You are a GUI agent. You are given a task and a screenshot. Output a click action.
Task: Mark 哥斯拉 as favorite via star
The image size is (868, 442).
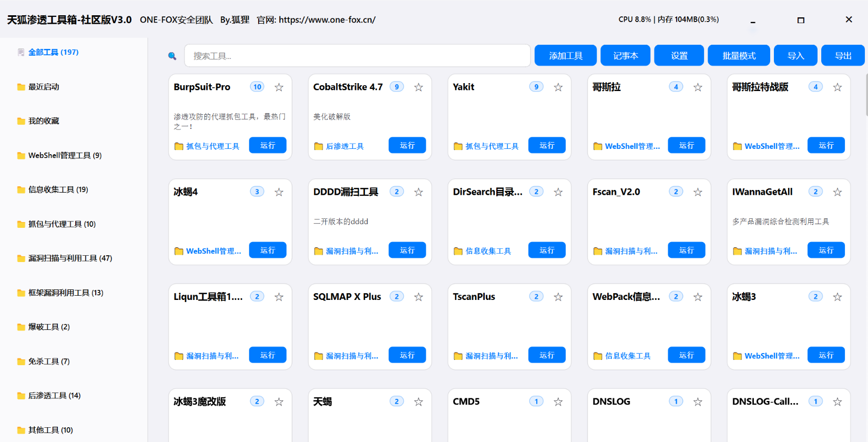(698, 87)
